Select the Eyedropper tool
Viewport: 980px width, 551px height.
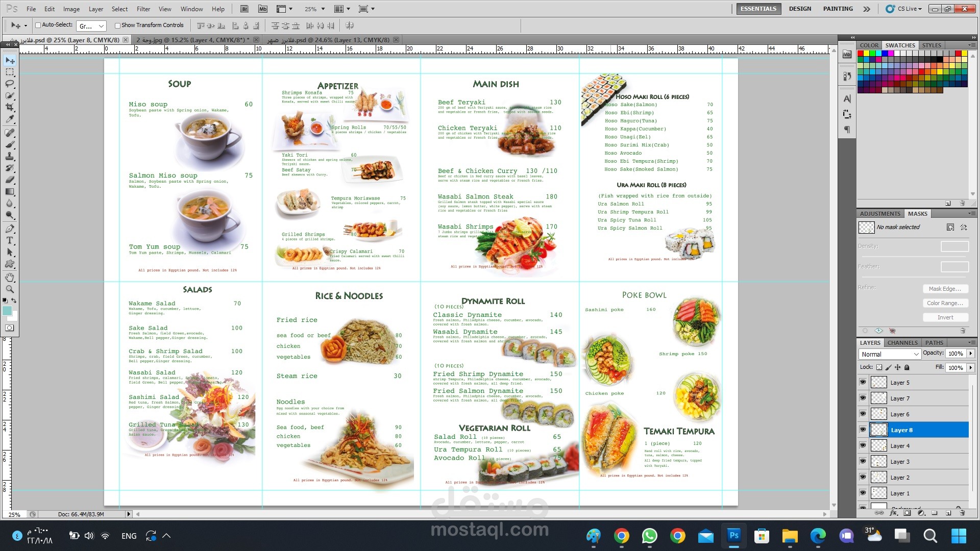[x=10, y=119]
